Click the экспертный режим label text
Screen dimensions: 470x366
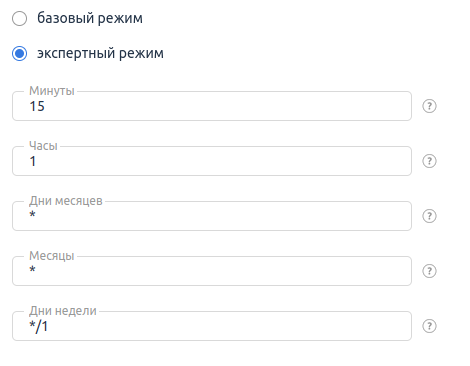100,53
